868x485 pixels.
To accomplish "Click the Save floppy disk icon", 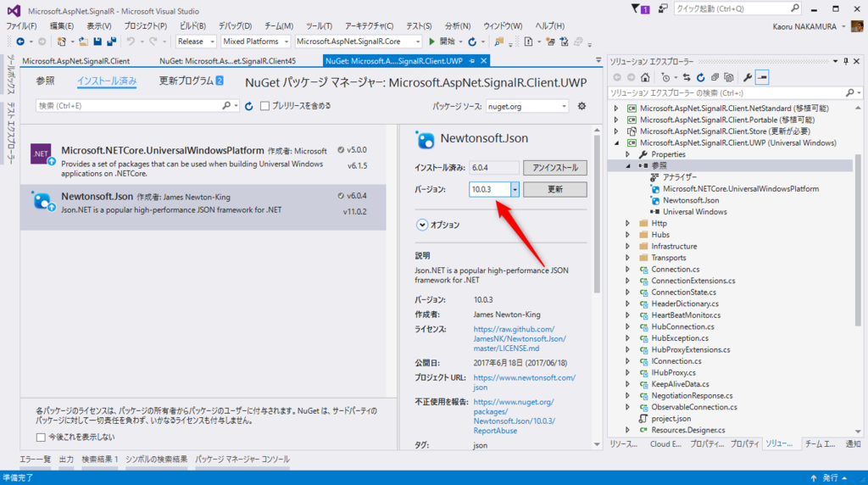I will coord(97,42).
